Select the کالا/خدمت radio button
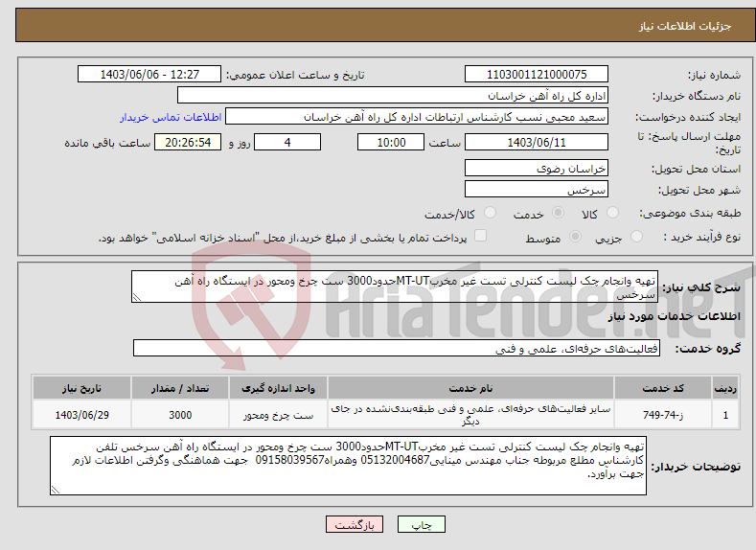Viewport: 756px width, 550px height. click(x=490, y=213)
